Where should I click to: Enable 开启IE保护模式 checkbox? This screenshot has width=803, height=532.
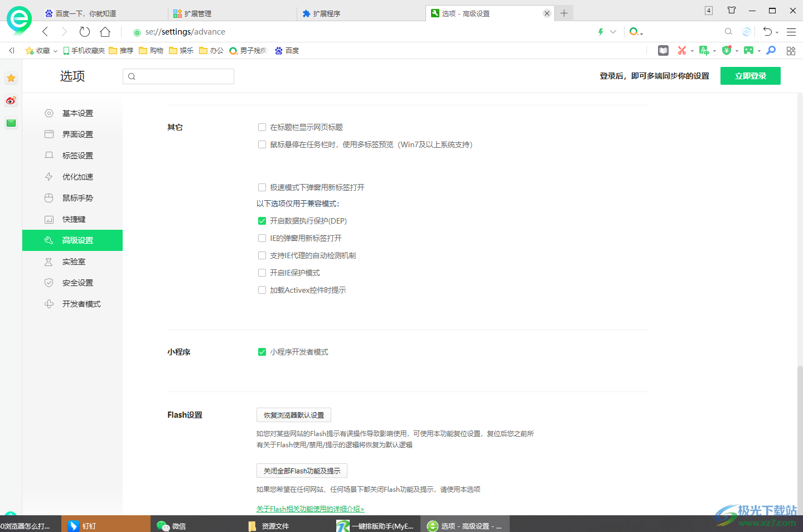coord(262,273)
